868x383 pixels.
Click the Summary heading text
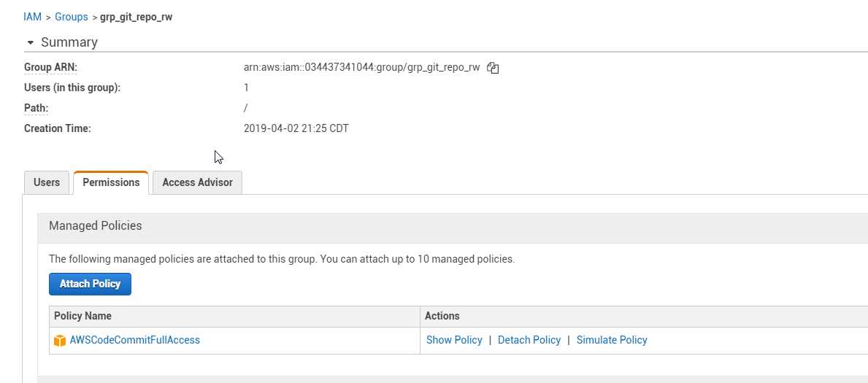click(69, 42)
